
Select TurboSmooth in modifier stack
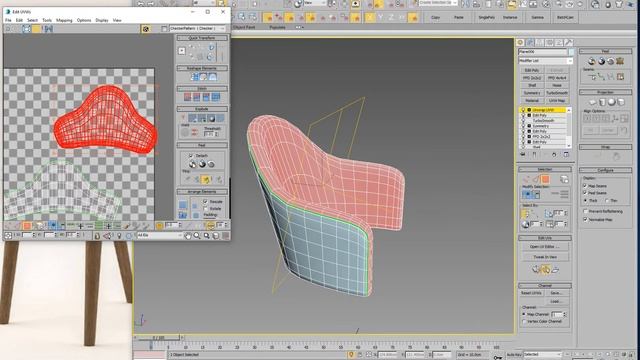point(544,121)
